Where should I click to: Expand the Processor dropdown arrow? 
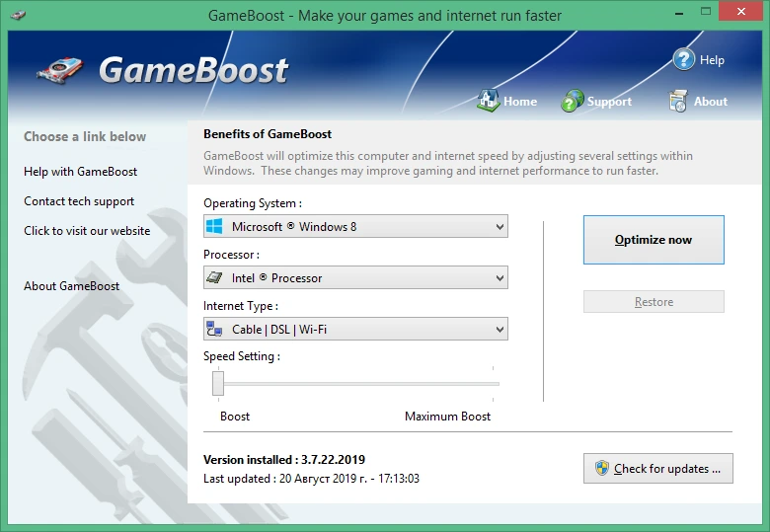point(500,277)
